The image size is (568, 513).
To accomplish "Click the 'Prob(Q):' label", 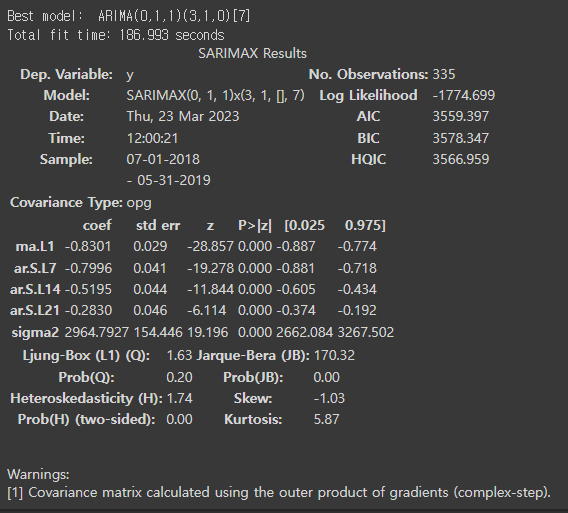I will point(86,378).
